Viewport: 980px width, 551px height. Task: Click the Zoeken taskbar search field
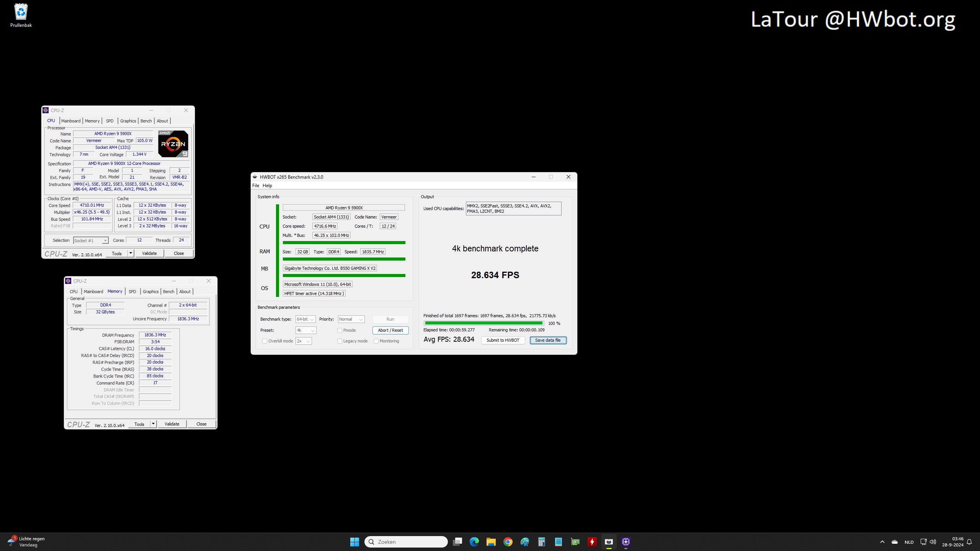pyautogui.click(x=406, y=542)
